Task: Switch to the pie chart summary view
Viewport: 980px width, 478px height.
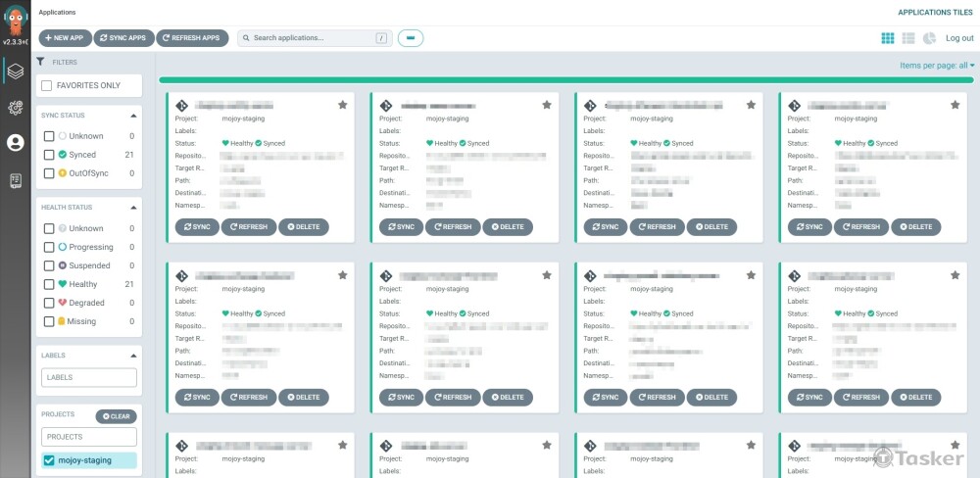Action: tap(928, 38)
